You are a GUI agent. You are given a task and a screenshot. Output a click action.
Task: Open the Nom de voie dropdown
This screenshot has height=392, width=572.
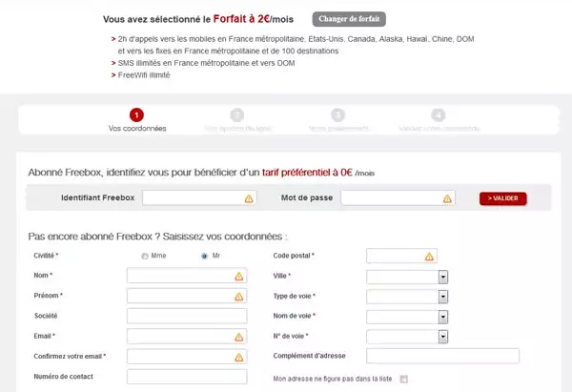(x=443, y=316)
